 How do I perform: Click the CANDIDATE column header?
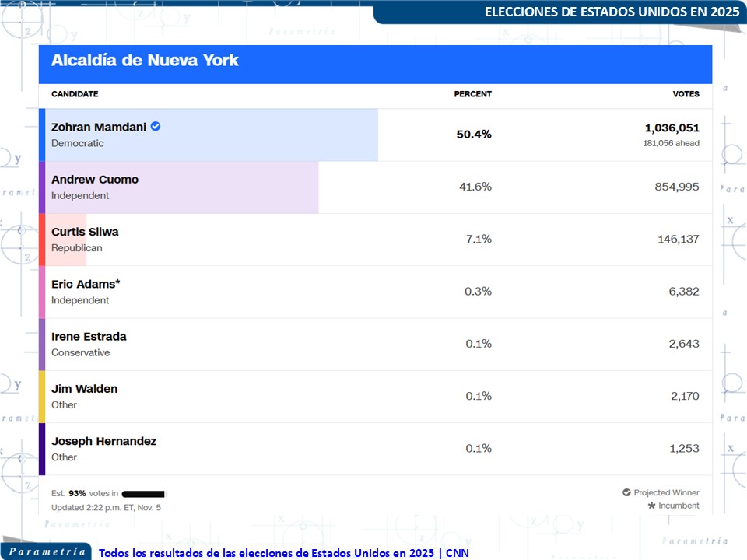tap(75, 94)
